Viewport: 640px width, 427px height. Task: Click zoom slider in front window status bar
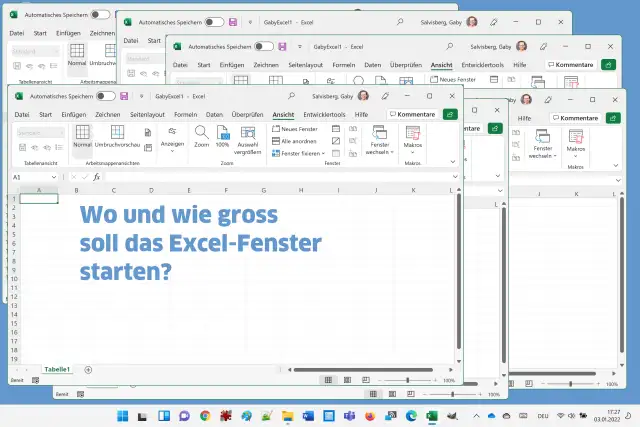coord(407,381)
